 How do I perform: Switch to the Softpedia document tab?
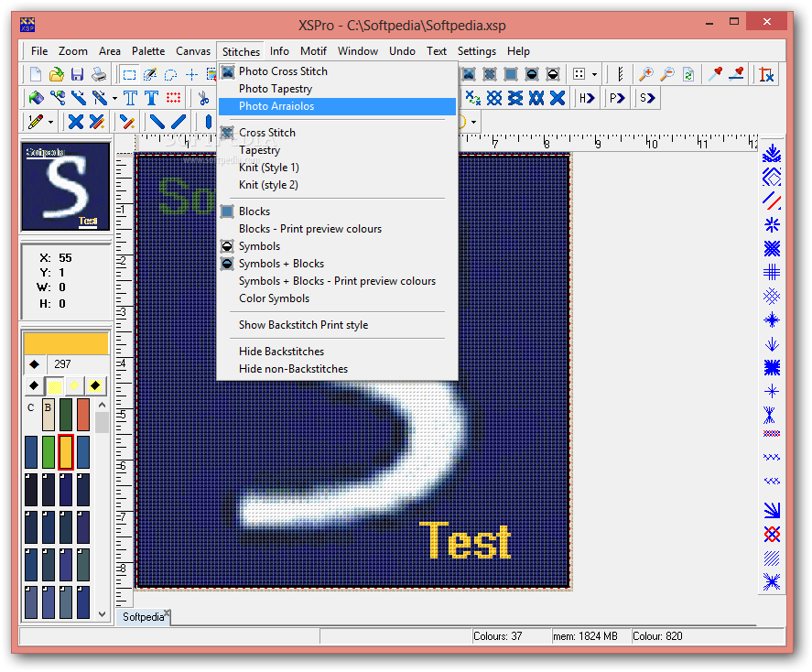[x=142, y=616]
